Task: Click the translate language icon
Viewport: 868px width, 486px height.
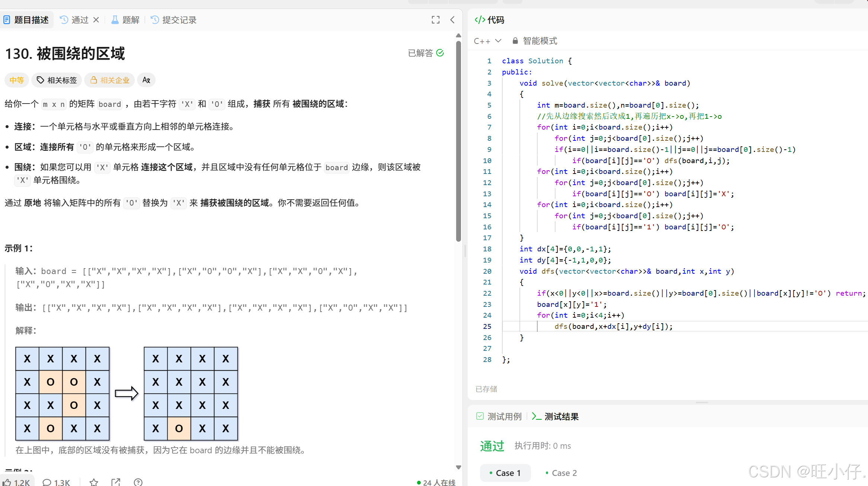Action: pyautogui.click(x=146, y=80)
